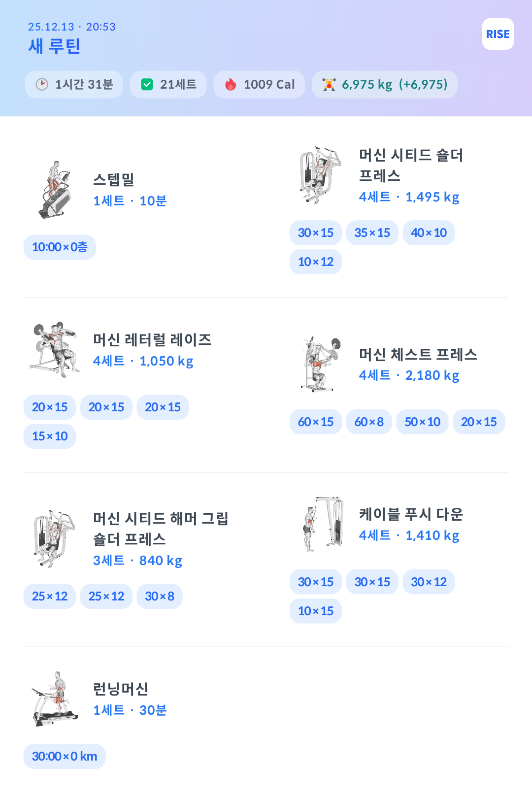
Task: Select the 10:00×0층 set chip
Action: pyautogui.click(x=60, y=247)
